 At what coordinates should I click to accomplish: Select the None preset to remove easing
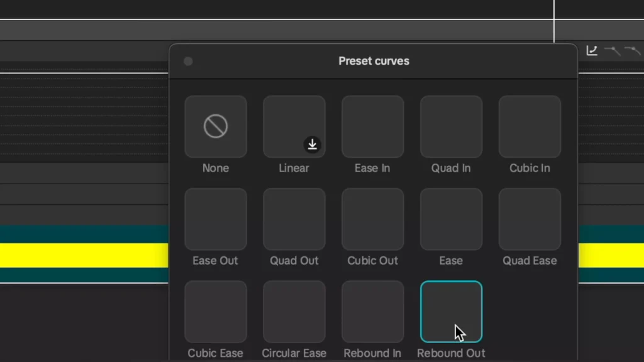216,126
